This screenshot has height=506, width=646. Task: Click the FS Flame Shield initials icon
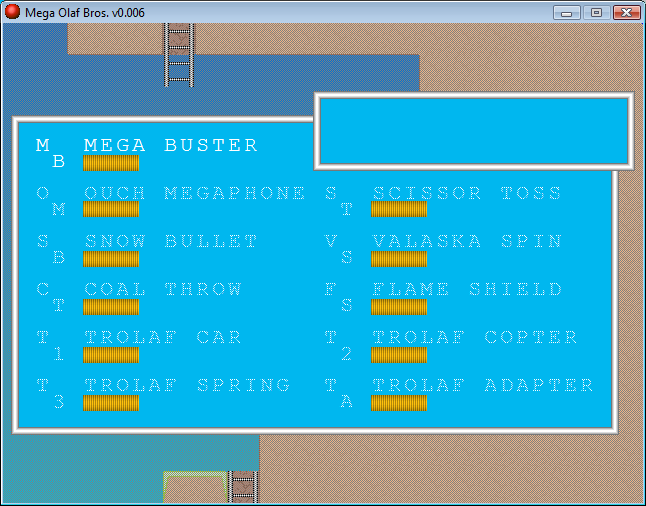coord(338,297)
